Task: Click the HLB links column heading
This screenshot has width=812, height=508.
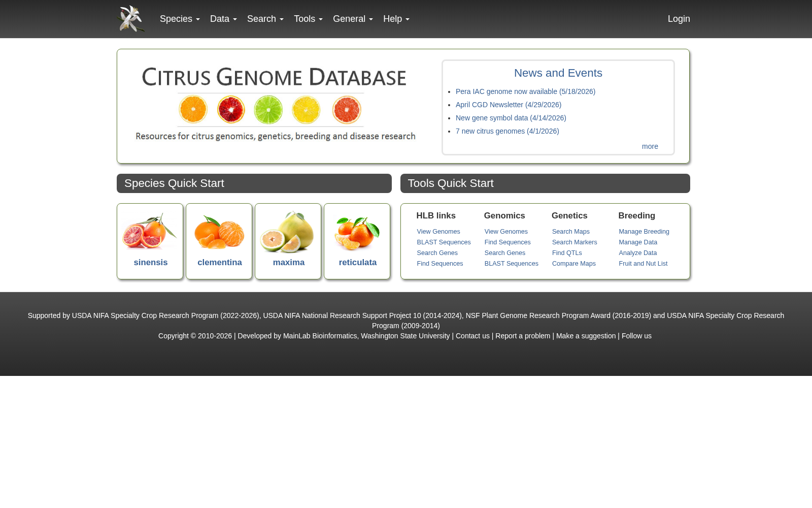Action: click(x=436, y=216)
